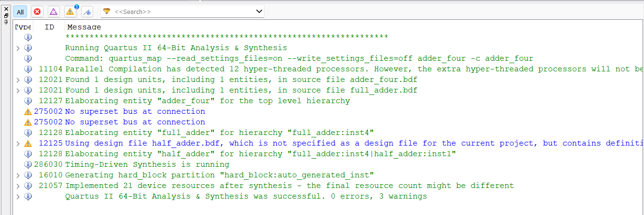Expand the 16010 hard_block partition row
This screenshot has width=644, height=215.
[18, 175]
